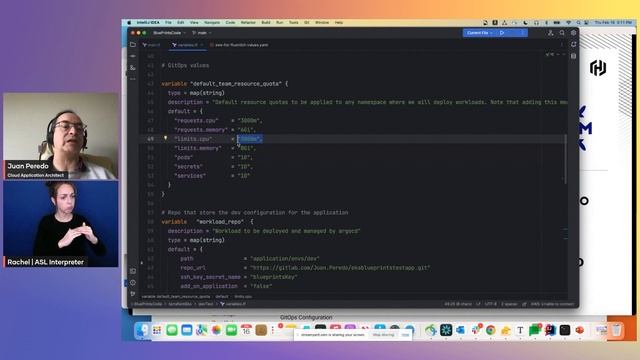Open Google Chrome from the Dock
Screen dimensions: 640x360
tap(491, 330)
